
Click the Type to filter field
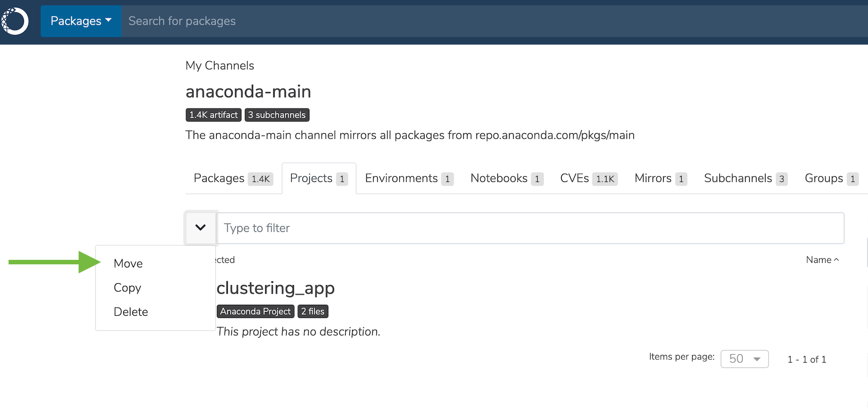point(531,228)
